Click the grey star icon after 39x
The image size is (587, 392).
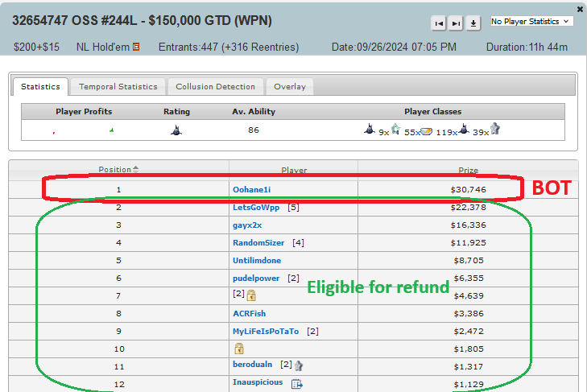coord(495,129)
